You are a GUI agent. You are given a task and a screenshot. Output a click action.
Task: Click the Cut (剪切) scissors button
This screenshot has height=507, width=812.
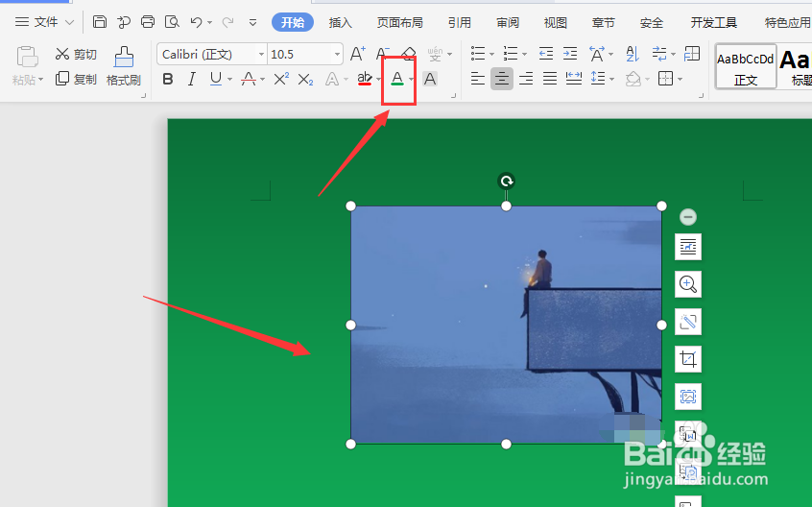76,54
